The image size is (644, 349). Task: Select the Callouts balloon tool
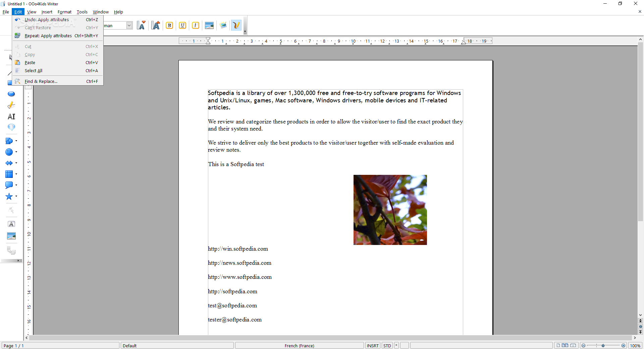11,128
